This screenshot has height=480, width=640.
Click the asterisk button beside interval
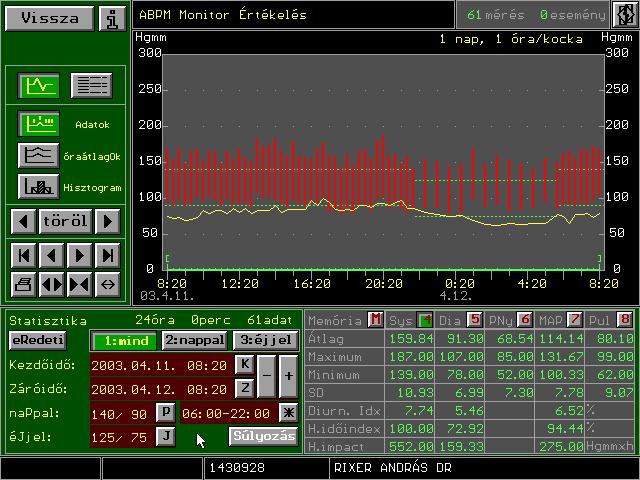pos(289,413)
